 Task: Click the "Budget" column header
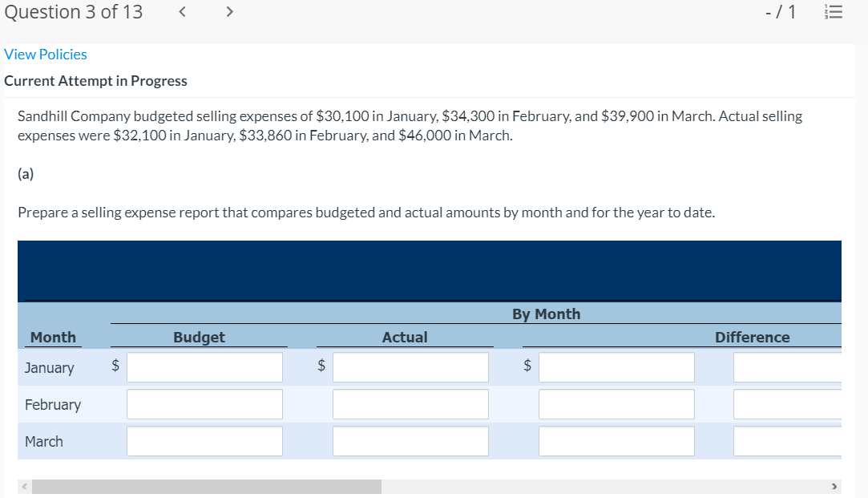coord(199,337)
